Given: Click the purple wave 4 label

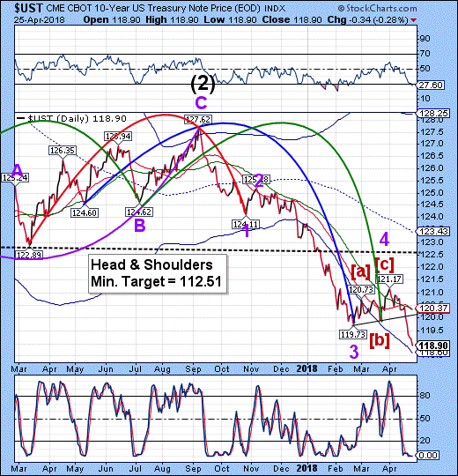Looking at the screenshot, I should pos(384,240).
